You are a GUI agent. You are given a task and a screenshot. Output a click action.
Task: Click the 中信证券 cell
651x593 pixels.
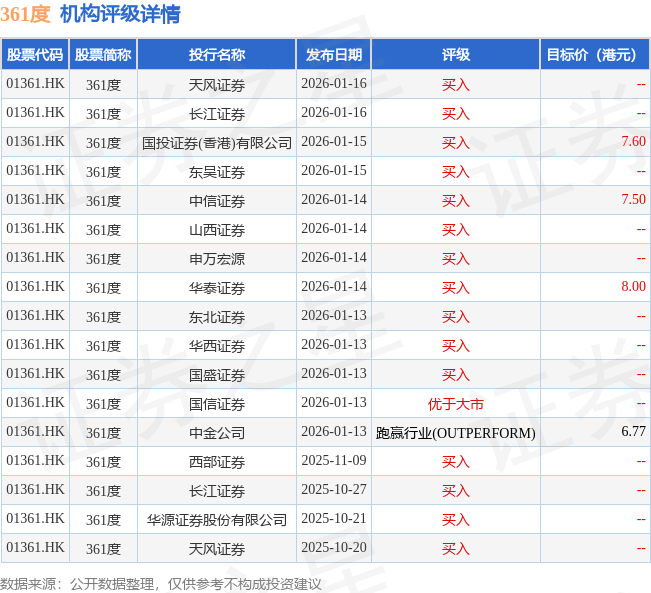(x=217, y=201)
